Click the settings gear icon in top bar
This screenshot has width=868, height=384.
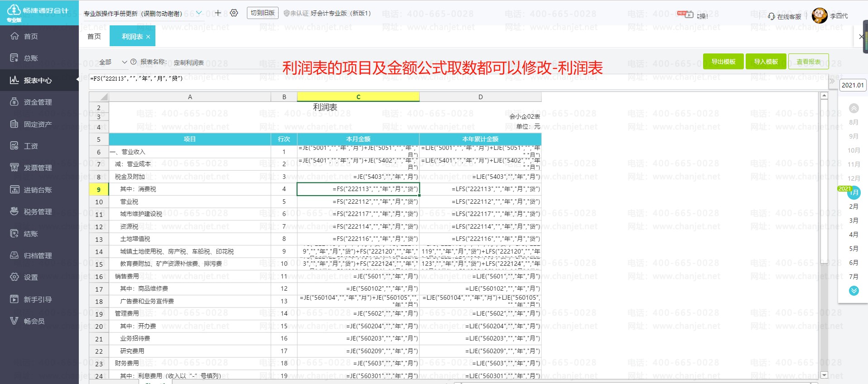tap(234, 13)
